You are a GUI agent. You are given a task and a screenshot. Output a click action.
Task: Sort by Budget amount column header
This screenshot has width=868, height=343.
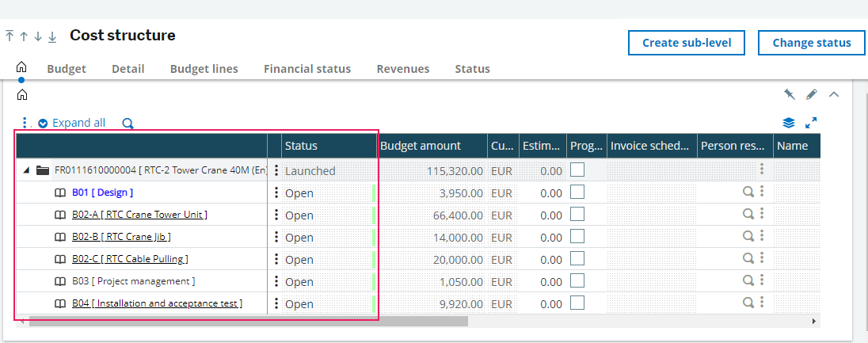tap(432, 146)
